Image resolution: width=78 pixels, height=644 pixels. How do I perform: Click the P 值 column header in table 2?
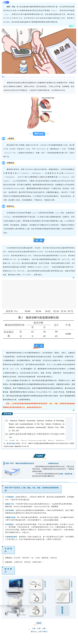coord(68,325)
